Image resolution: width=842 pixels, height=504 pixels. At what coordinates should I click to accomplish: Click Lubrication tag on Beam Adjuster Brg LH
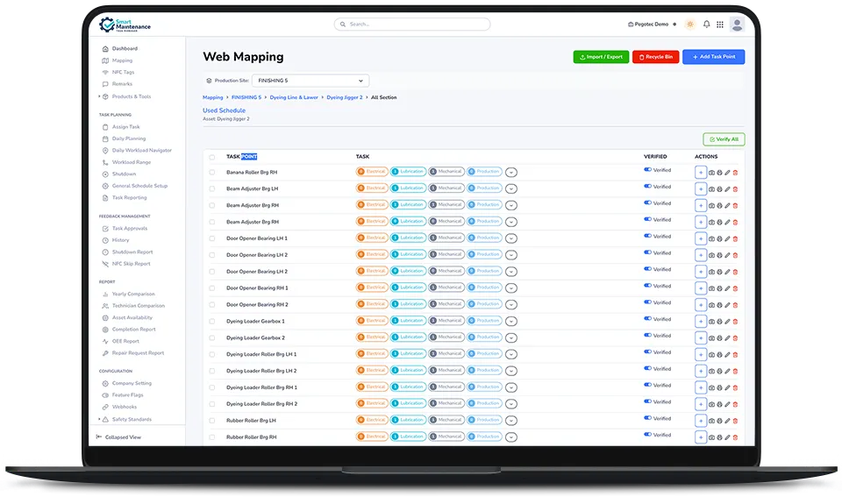[x=408, y=188]
